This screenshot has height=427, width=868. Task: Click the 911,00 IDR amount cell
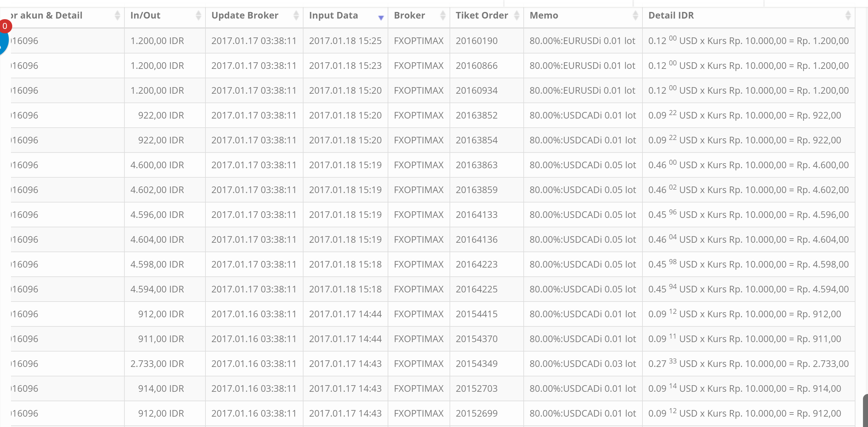pyautogui.click(x=165, y=339)
